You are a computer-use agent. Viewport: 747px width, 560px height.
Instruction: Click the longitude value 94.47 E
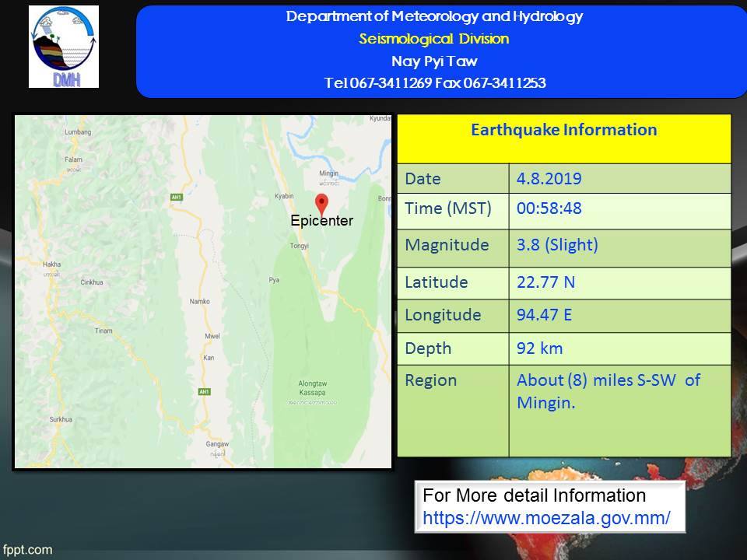pos(544,315)
